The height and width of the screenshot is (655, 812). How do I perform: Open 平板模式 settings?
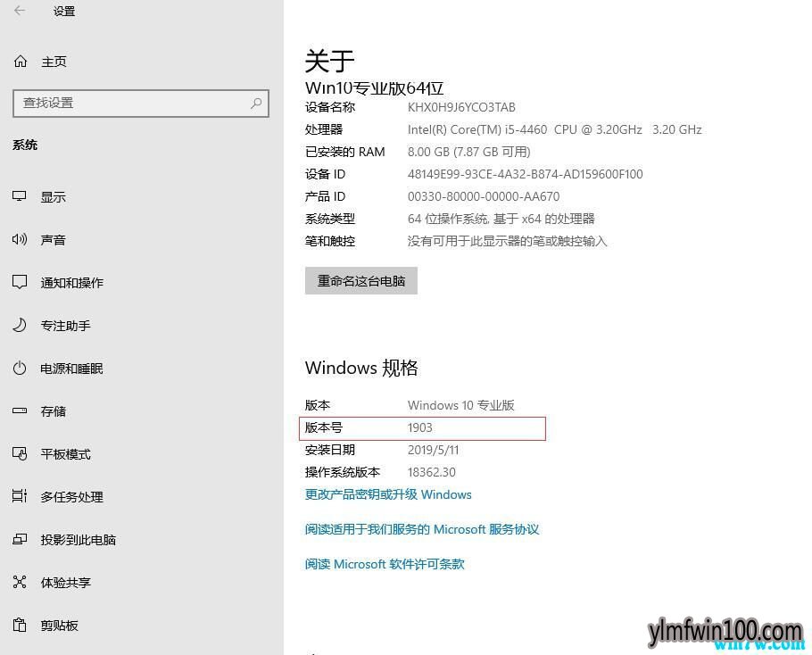pos(66,454)
